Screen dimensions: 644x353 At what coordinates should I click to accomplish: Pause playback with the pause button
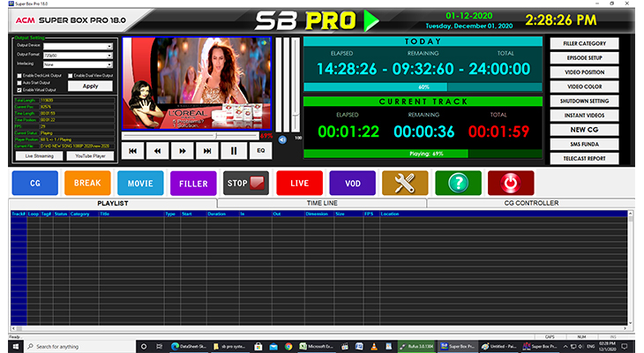pos(234,151)
